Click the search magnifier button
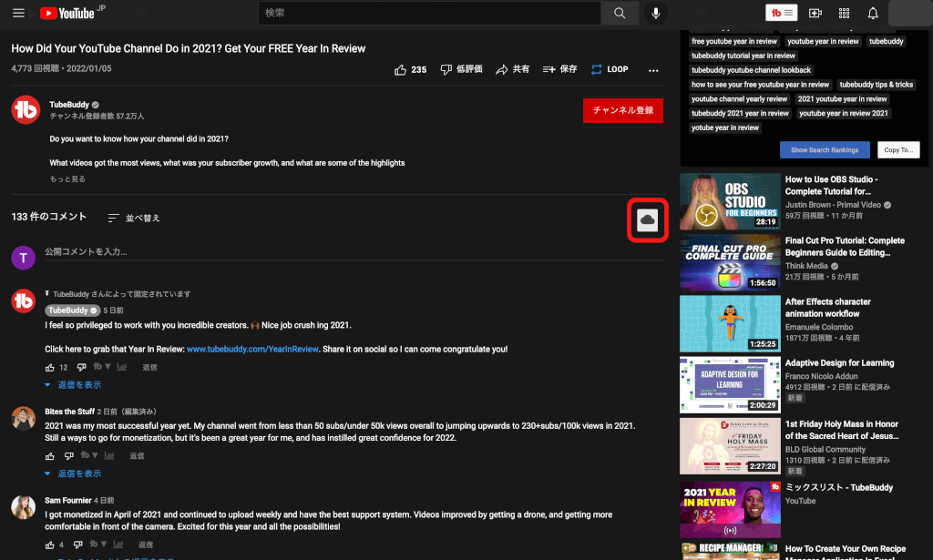The width and height of the screenshot is (933, 560). pyautogui.click(x=620, y=13)
